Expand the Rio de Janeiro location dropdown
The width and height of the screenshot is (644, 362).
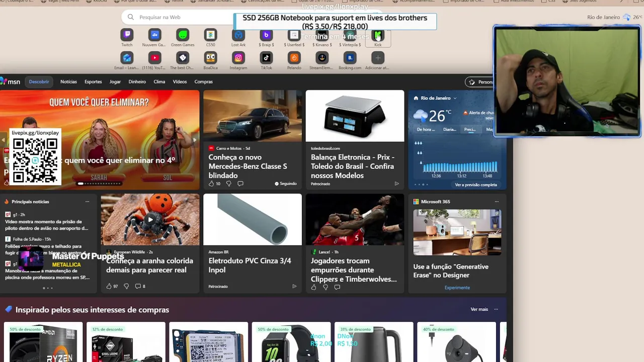coord(455,98)
